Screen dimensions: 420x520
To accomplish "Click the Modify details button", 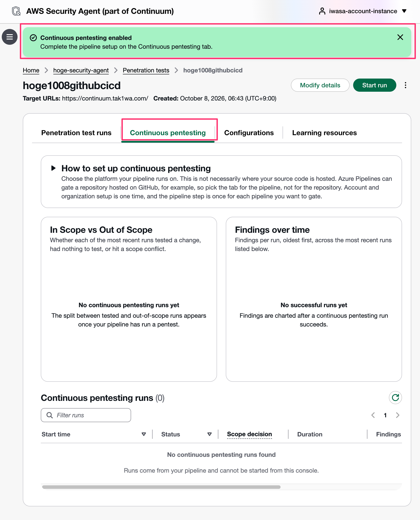I will [320, 85].
